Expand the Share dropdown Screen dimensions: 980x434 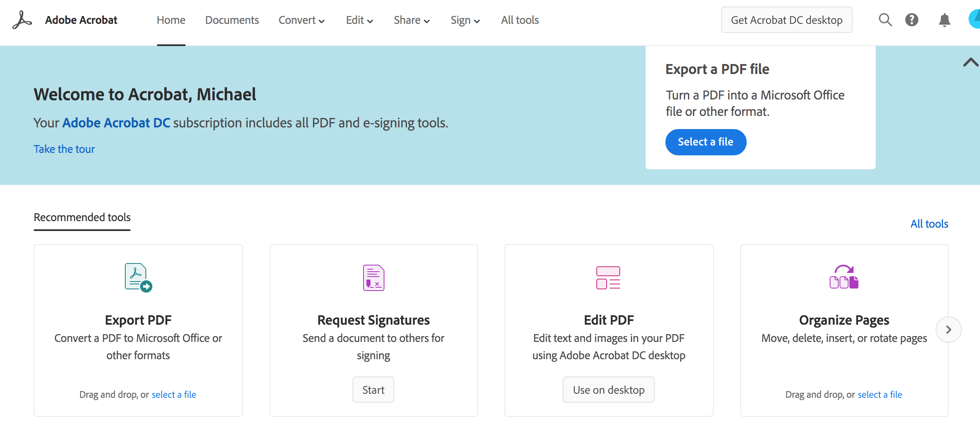pos(412,20)
